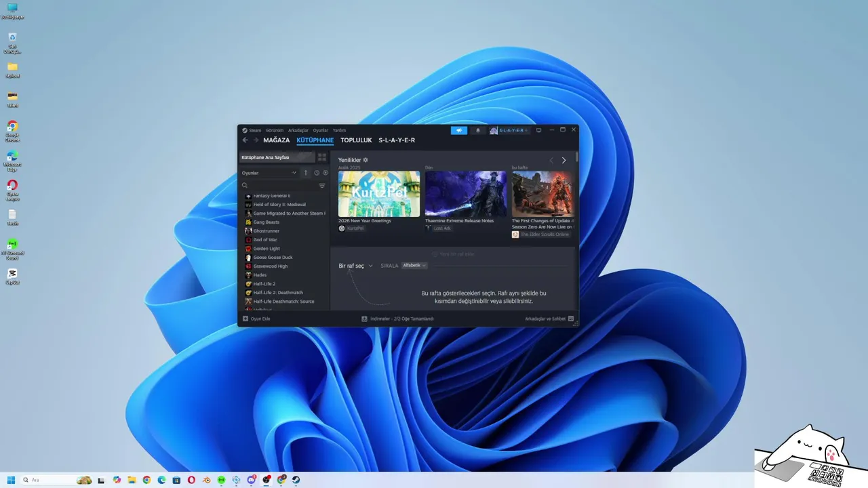Open the Bir raf seç dropdown

pyautogui.click(x=355, y=266)
